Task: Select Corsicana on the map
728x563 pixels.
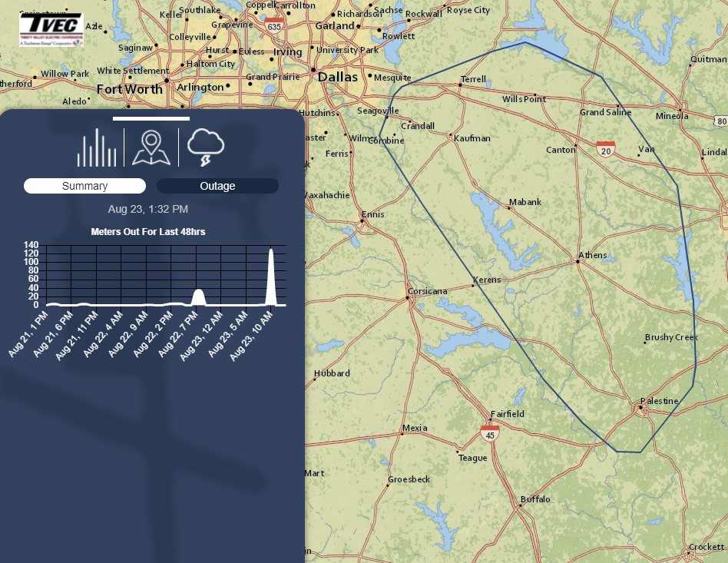Action: click(x=427, y=292)
